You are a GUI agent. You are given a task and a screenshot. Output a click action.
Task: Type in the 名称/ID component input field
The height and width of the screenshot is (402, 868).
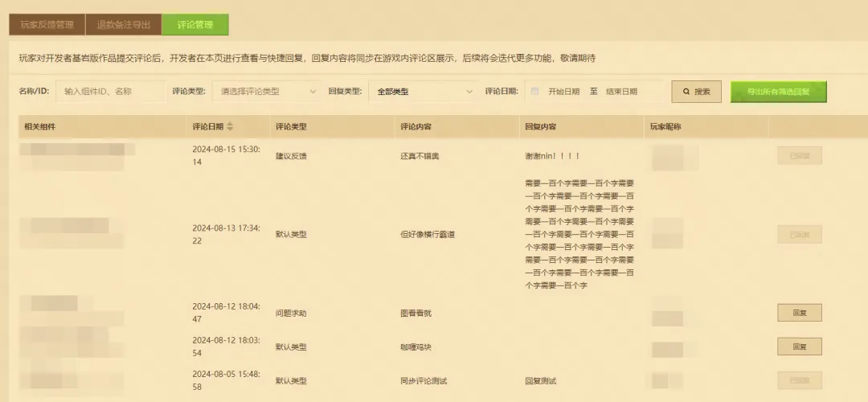(x=110, y=92)
